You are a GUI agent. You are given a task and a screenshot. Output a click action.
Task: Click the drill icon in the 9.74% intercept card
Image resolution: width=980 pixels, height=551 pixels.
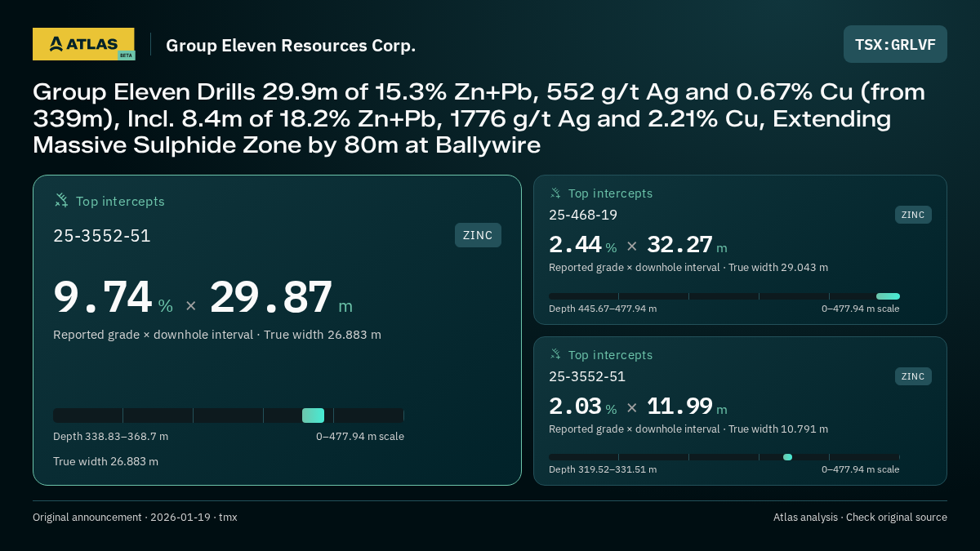coord(61,200)
